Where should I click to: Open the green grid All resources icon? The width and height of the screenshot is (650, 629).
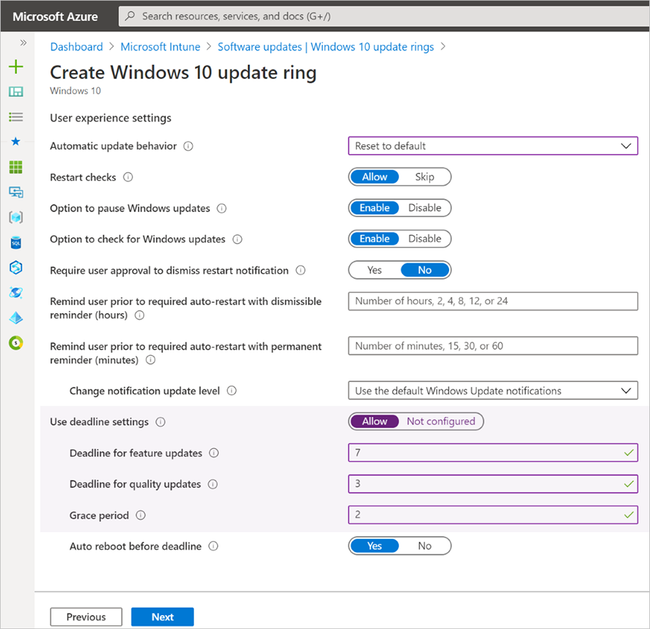coord(16,167)
